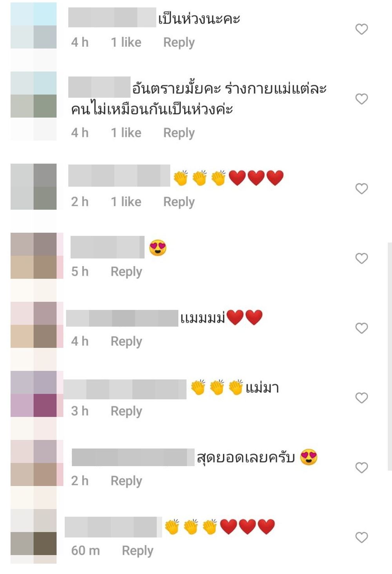Screen dimensions: 392x574
Task: Like the 2 h clapping hands and hearts comment
Action: [x=361, y=189]
